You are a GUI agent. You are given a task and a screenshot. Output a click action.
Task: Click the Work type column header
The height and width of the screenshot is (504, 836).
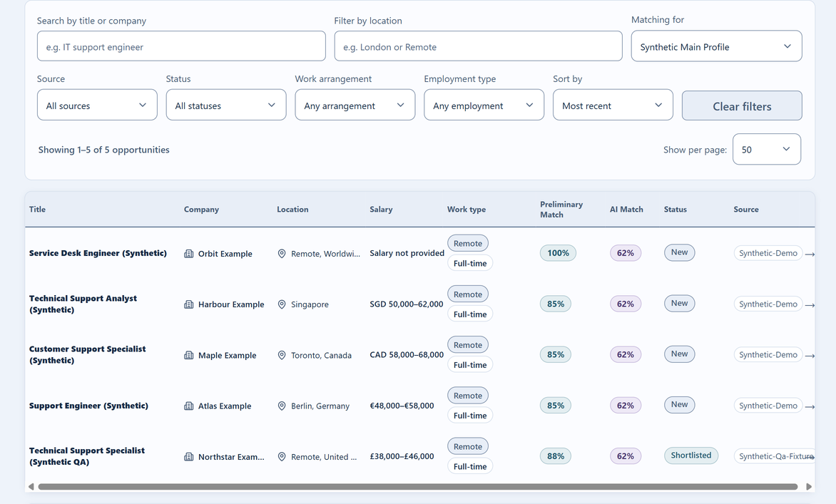(467, 210)
